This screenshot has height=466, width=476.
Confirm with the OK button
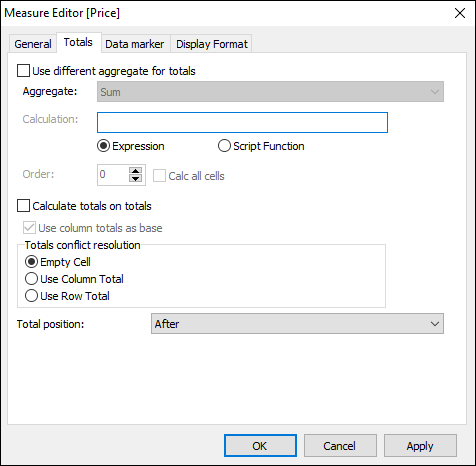click(260, 446)
